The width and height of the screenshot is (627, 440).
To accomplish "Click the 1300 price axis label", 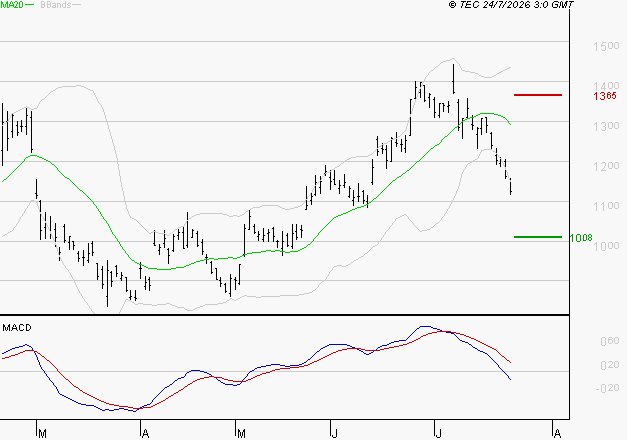I will pyautogui.click(x=606, y=126).
